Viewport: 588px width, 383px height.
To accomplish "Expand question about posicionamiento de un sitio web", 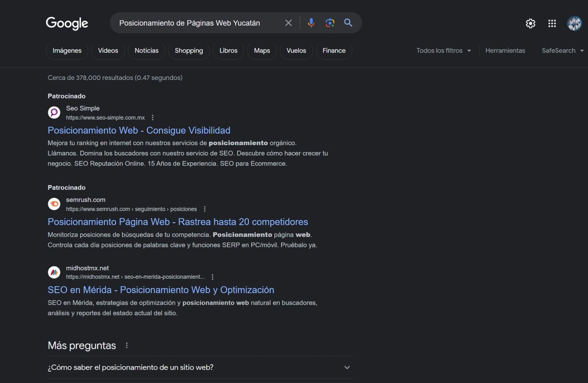I will 200,367.
